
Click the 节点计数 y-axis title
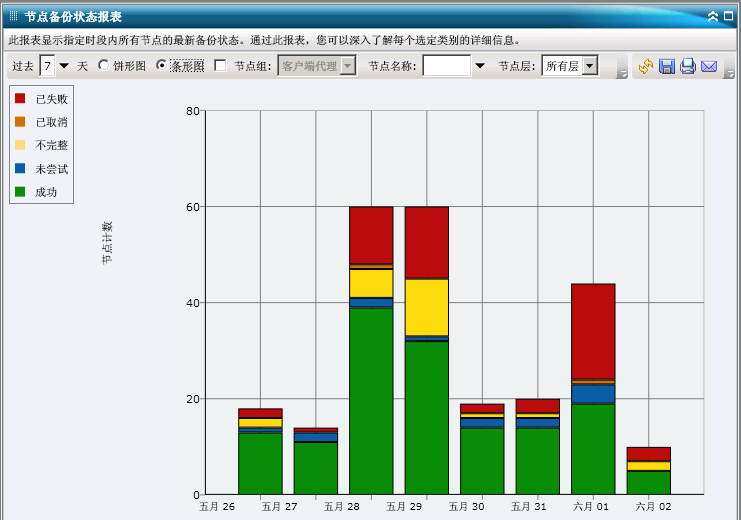coord(108,243)
